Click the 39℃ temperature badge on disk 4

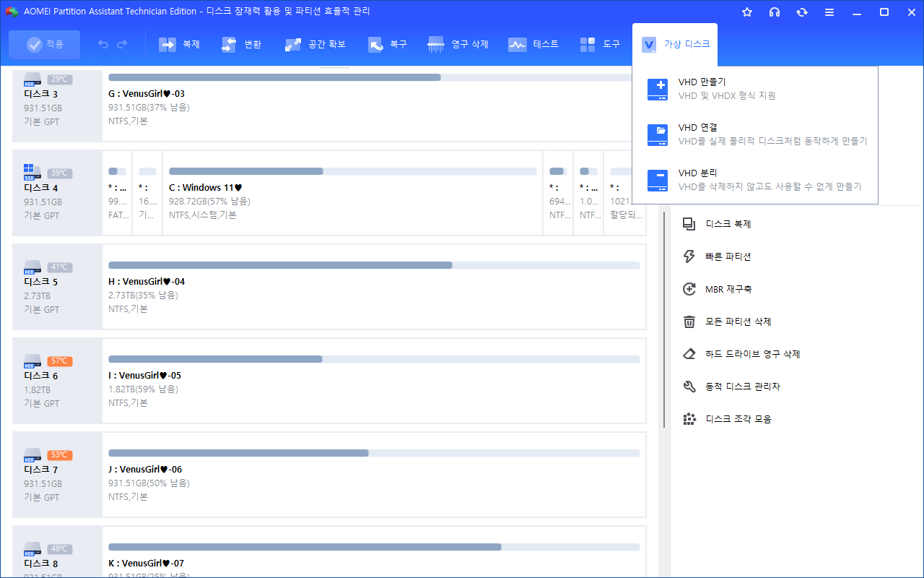(x=60, y=173)
